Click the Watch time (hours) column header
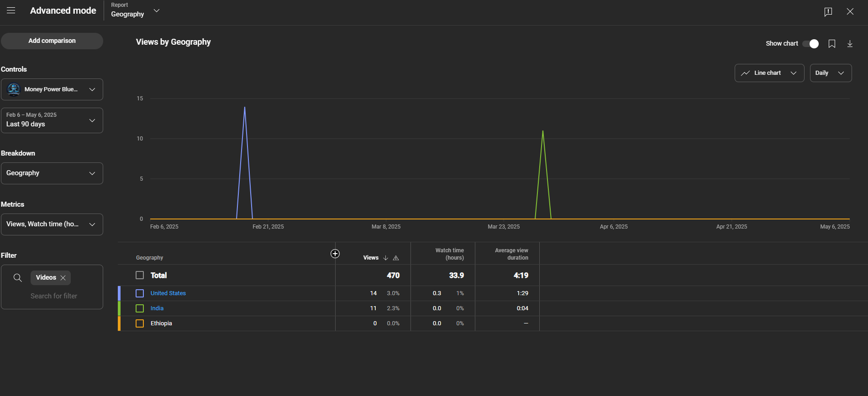Image resolution: width=868 pixels, height=396 pixels. click(450, 254)
